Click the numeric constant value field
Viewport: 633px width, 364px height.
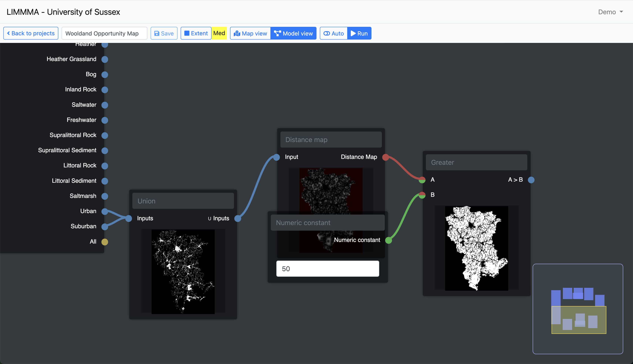327,269
